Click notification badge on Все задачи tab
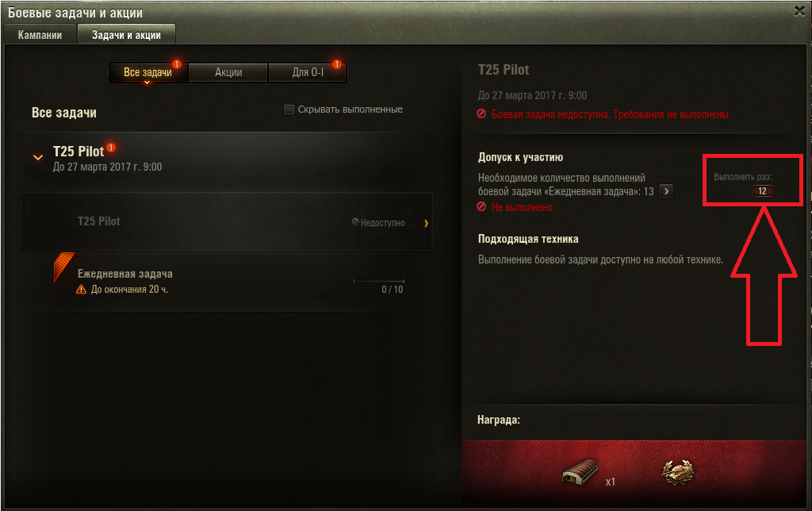Screen dimensions: 812x511 (177, 64)
